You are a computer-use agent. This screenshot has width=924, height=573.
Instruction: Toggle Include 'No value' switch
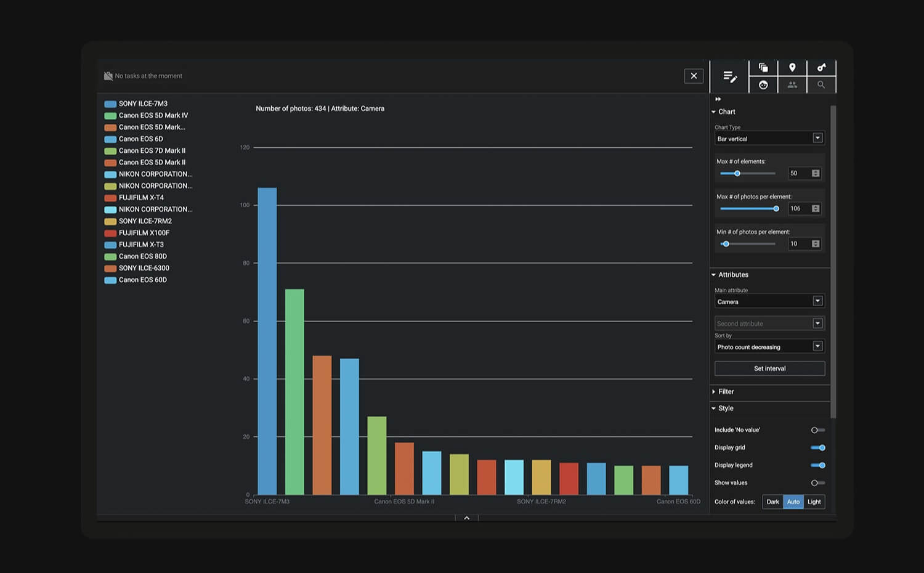point(817,430)
